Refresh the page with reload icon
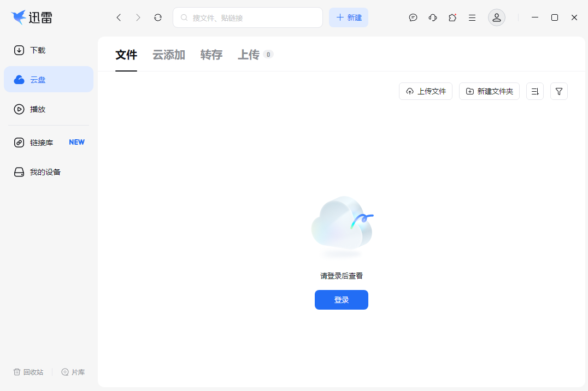Screen dimensions: 588x391 click(x=158, y=17)
